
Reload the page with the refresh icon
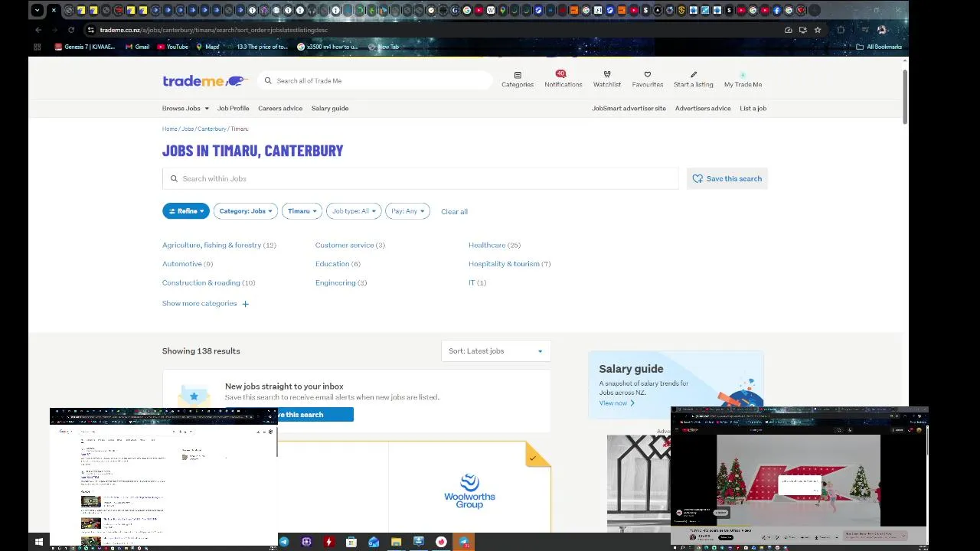pos(71,30)
